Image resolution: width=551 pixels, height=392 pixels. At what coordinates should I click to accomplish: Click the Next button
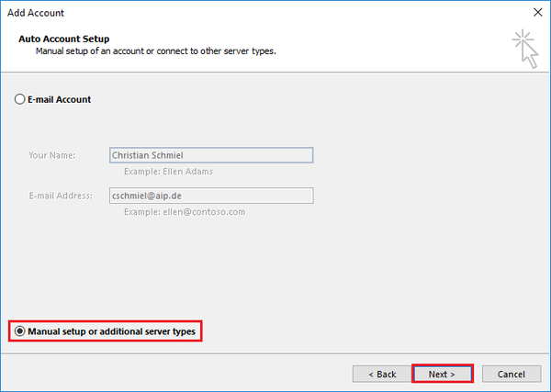(442, 374)
